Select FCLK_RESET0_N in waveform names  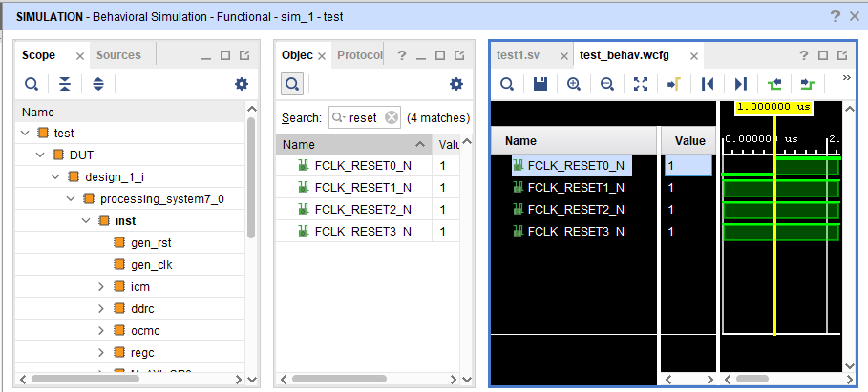(x=576, y=165)
